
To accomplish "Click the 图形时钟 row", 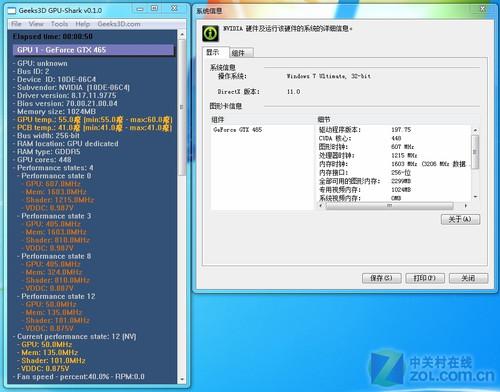I will [393, 147].
